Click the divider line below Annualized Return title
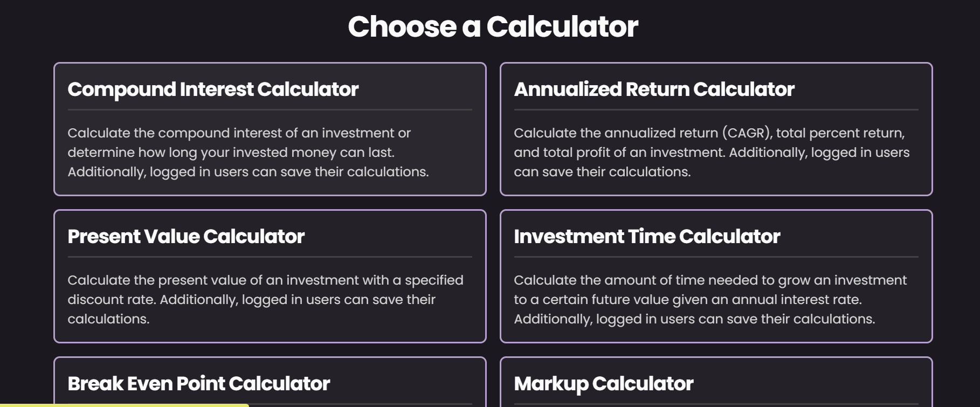This screenshot has height=407, width=980. coord(716,110)
